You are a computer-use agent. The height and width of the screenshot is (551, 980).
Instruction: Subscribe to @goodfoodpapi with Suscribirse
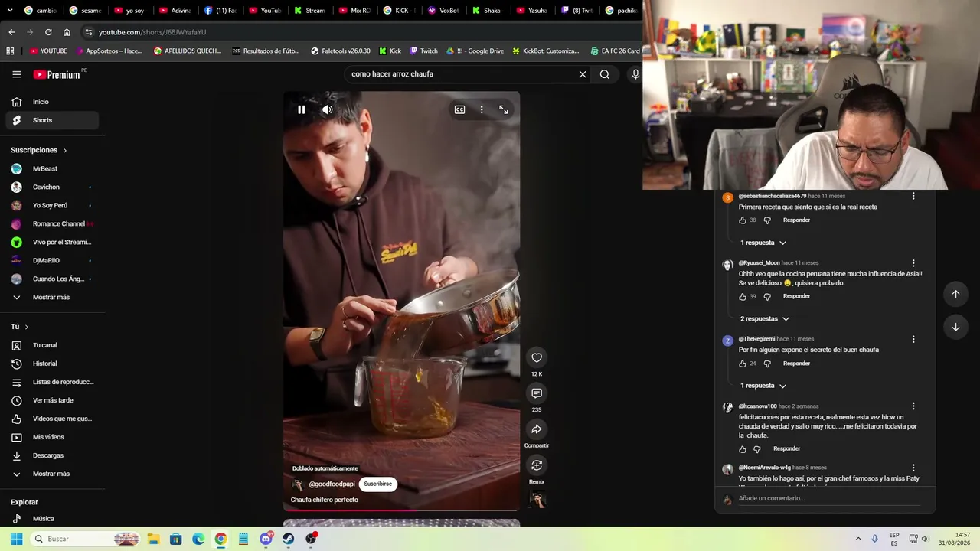coord(377,484)
